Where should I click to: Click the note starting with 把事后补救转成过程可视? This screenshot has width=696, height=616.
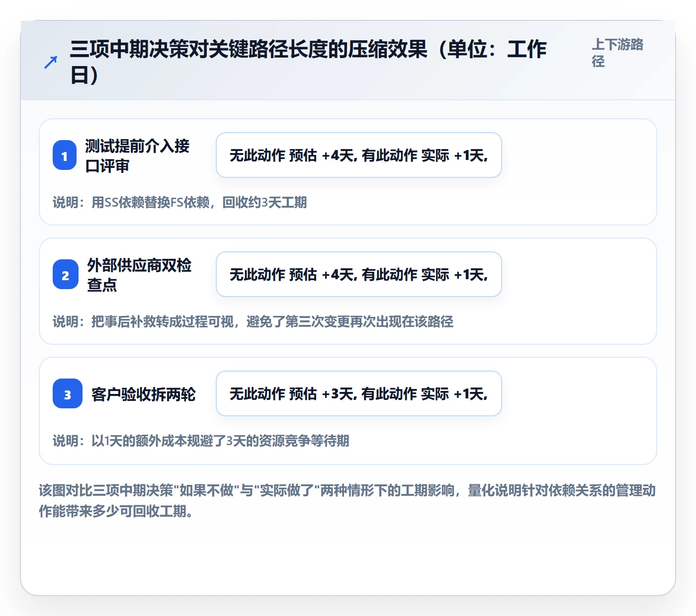[253, 321]
